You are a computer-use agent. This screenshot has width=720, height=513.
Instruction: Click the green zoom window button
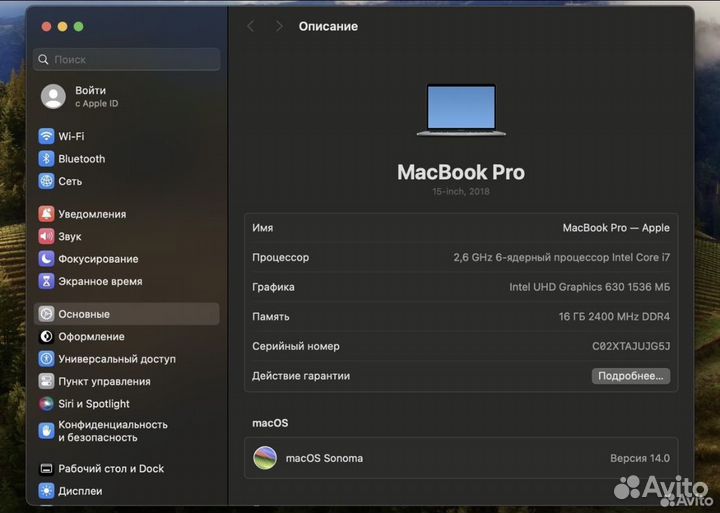click(x=79, y=27)
